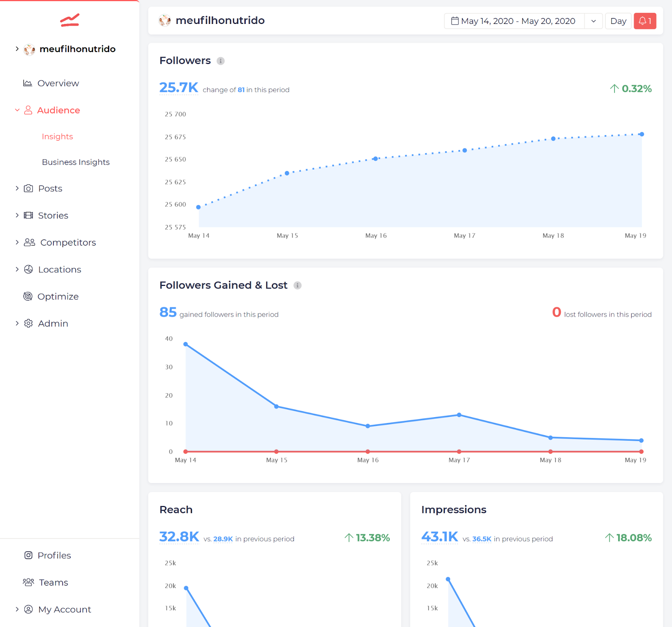Click the sidebar meufilhonutrido profile avatar
The image size is (672, 627).
tap(29, 50)
